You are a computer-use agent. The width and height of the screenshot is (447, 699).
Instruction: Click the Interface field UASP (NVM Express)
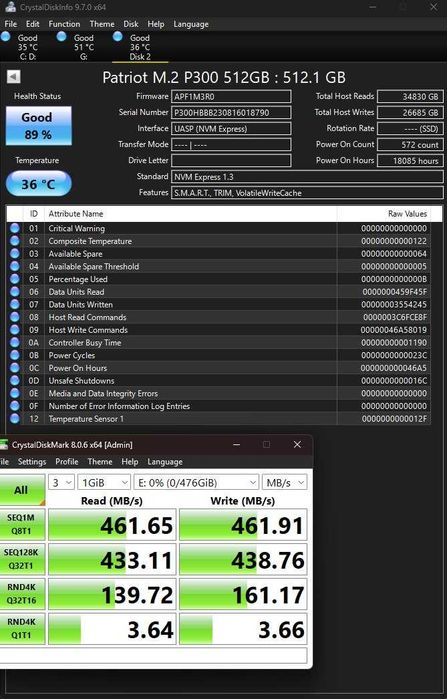[x=231, y=129]
